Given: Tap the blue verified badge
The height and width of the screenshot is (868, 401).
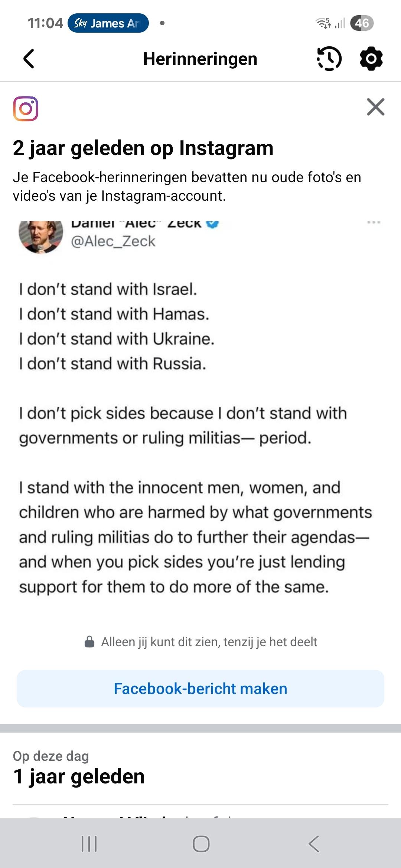Looking at the screenshot, I should pyautogui.click(x=212, y=224).
